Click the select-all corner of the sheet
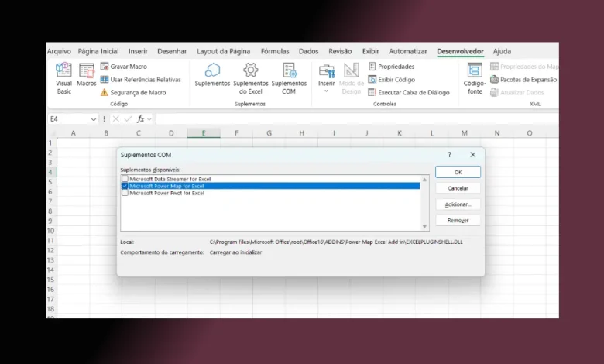Viewport: 604px width, 364px height. click(52, 133)
